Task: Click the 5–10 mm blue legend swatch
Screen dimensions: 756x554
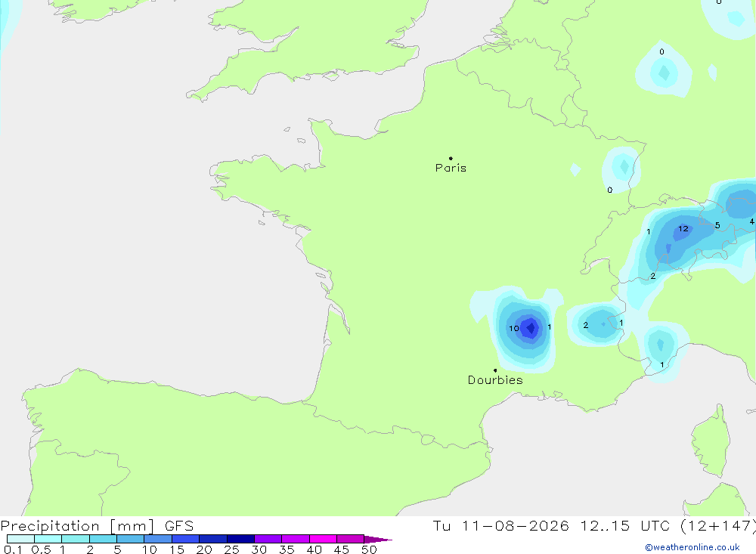Action: pos(131,539)
